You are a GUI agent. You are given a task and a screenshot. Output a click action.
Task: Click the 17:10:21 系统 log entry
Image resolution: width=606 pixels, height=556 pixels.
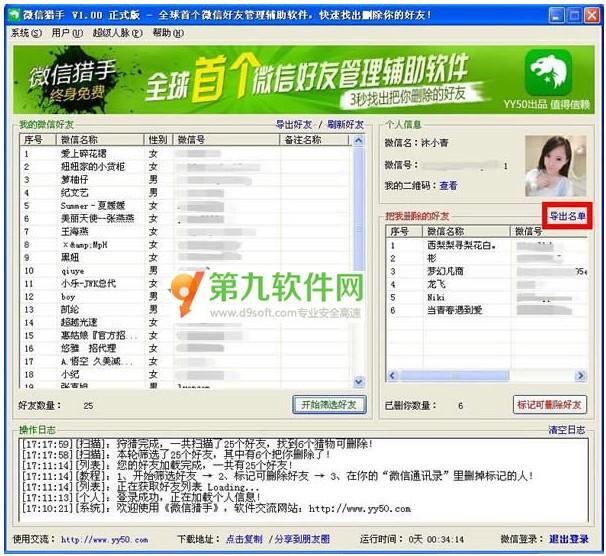click(x=216, y=508)
